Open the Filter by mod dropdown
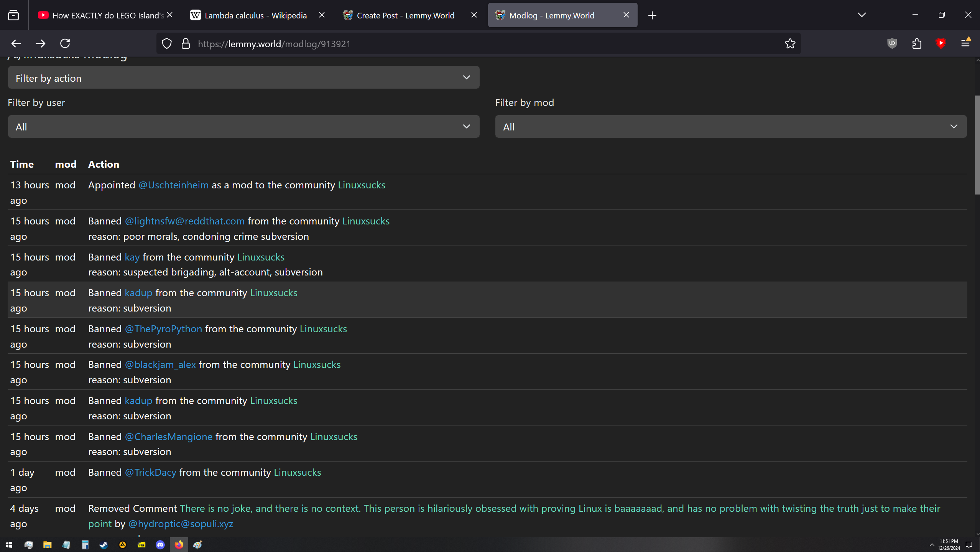 pyautogui.click(x=730, y=127)
